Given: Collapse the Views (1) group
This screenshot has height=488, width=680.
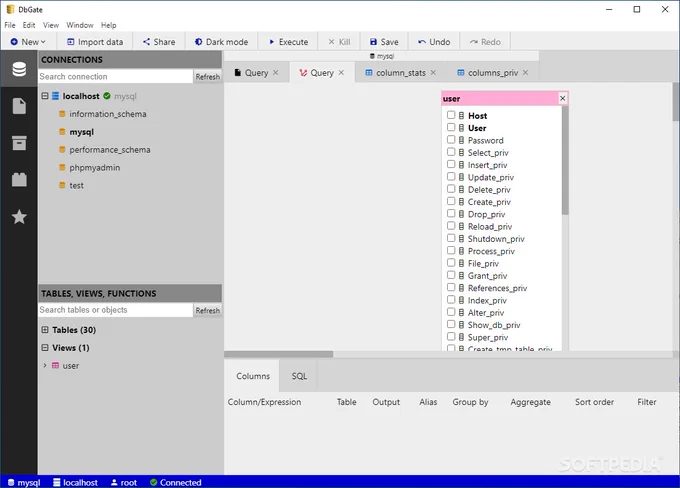Looking at the screenshot, I should (x=45, y=347).
